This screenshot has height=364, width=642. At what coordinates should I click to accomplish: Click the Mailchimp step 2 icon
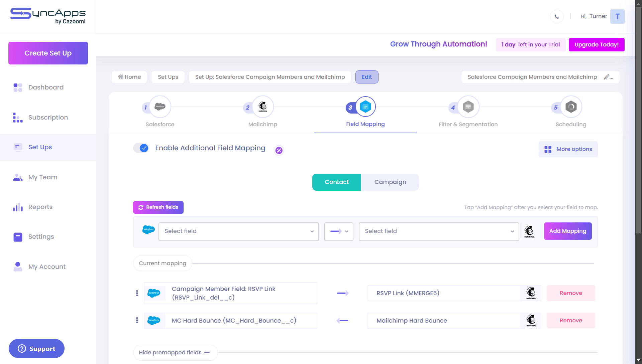(263, 107)
